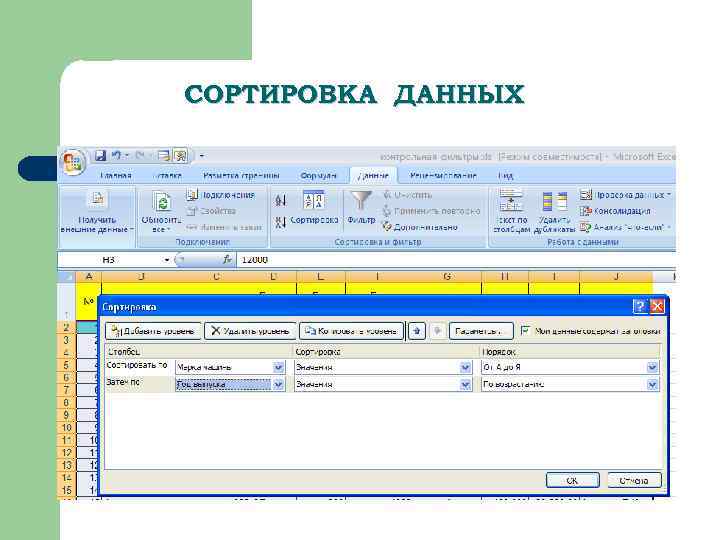This screenshot has height=540, width=720.
Task: Select column header J
Action: [616, 276]
